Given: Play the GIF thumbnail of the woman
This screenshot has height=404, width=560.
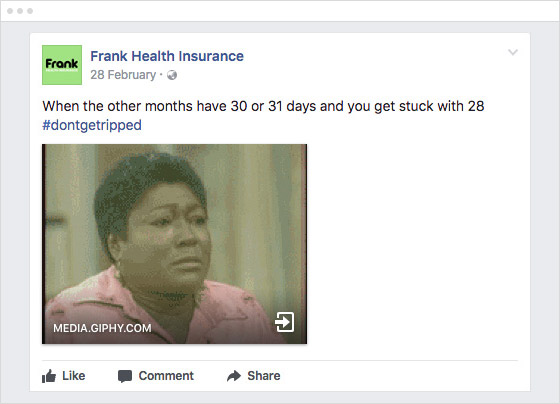Looking at the screenshot, I should click(x=174, y=244).
